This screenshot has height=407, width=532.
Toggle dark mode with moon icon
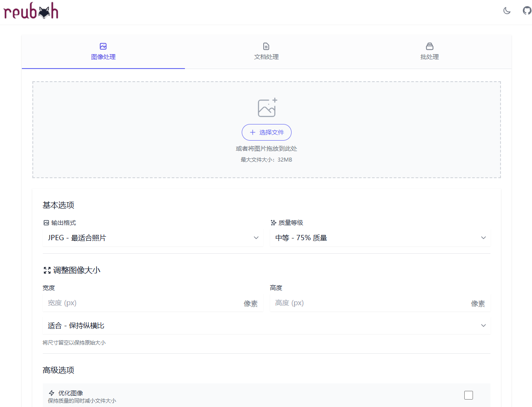click(507, 11)
